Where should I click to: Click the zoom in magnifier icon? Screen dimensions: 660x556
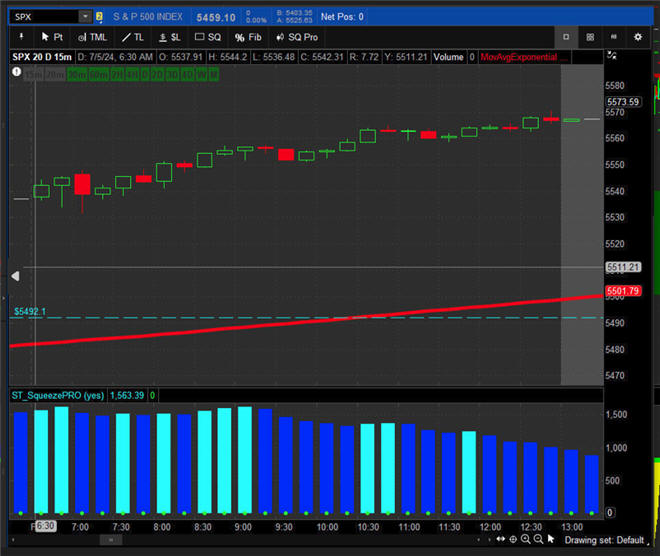526,540
